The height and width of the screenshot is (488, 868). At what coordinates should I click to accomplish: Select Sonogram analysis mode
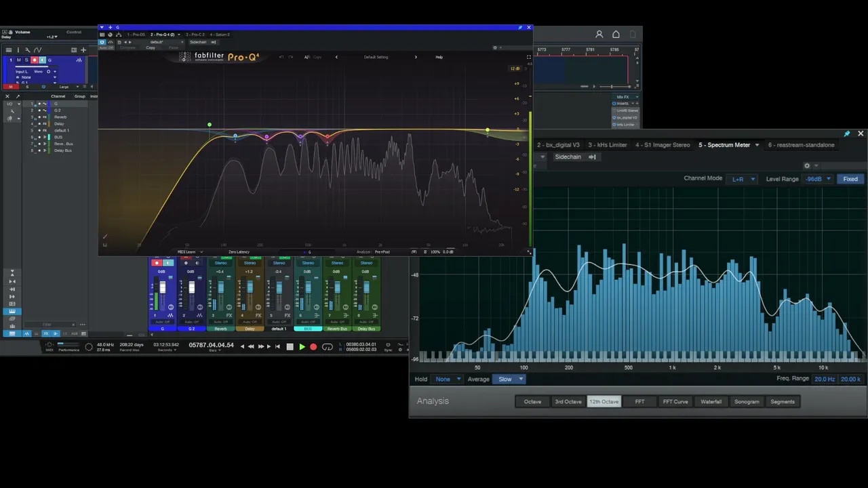[x=747, y=402]
